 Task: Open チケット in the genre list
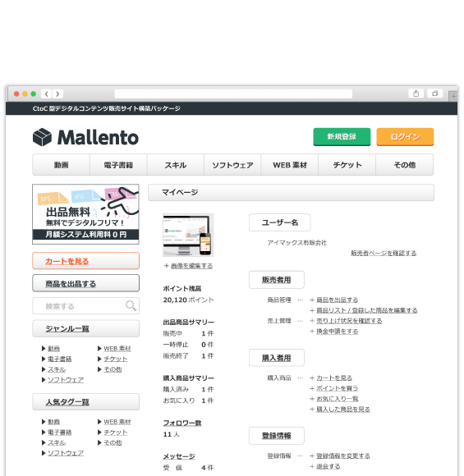[x=116, y=359]
